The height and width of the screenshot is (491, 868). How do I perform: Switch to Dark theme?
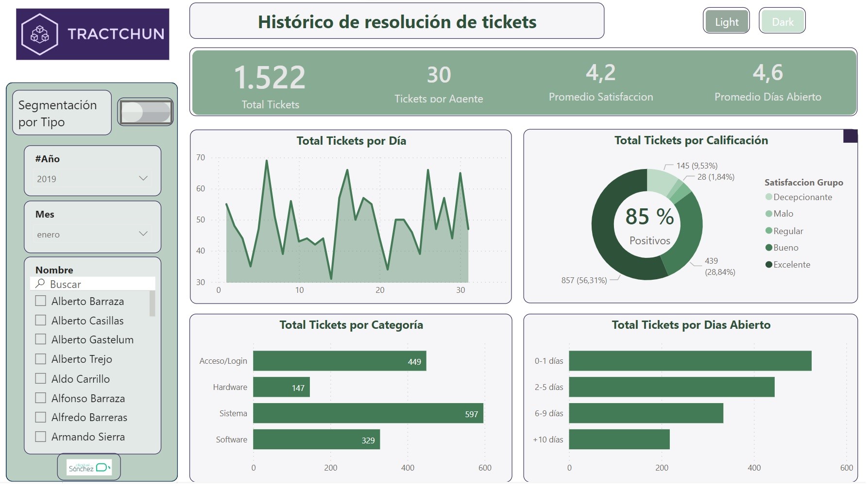click(x=782, y=21)
